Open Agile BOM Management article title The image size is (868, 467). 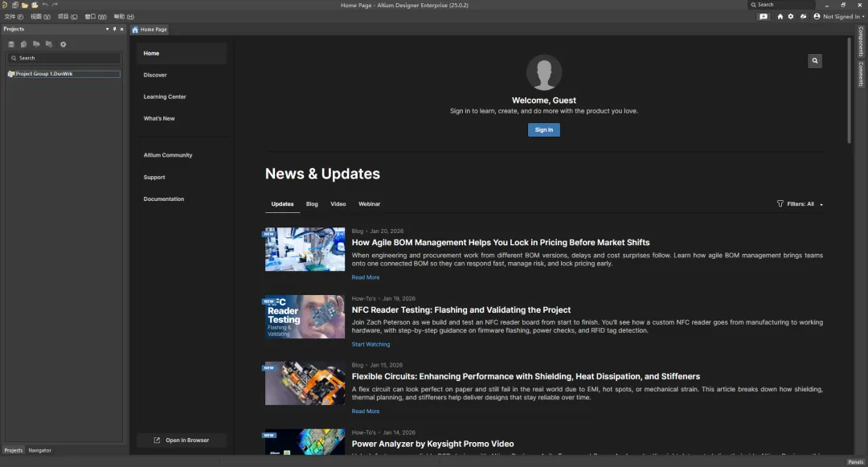coord(501,243)
